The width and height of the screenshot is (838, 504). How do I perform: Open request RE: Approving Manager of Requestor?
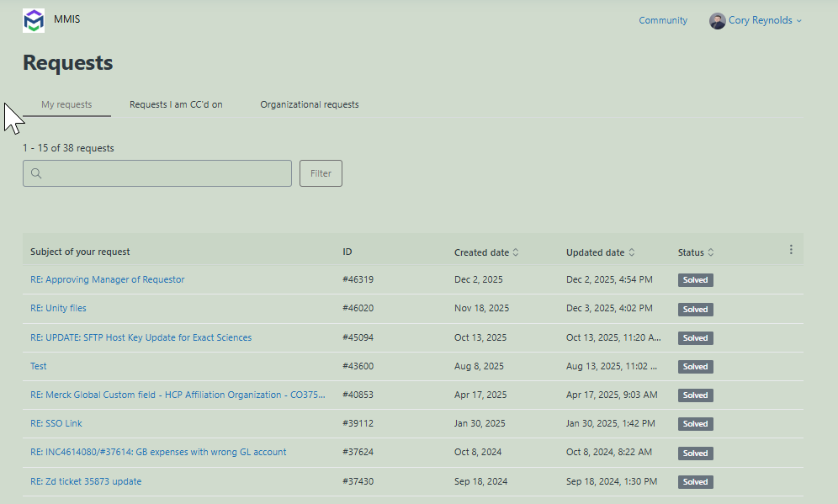108,280
